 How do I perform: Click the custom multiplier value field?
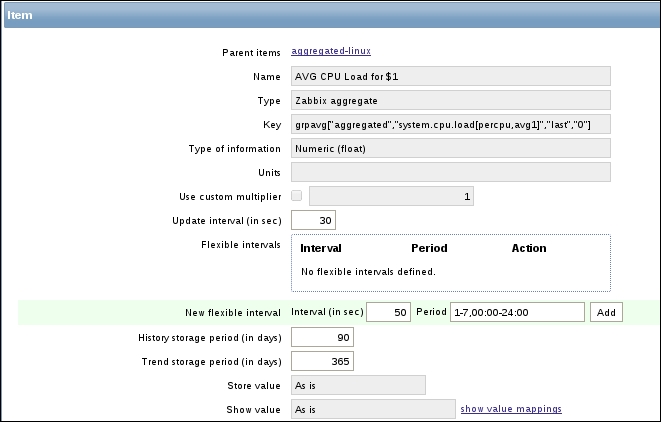pyautogui.click(x=391, y=197)
